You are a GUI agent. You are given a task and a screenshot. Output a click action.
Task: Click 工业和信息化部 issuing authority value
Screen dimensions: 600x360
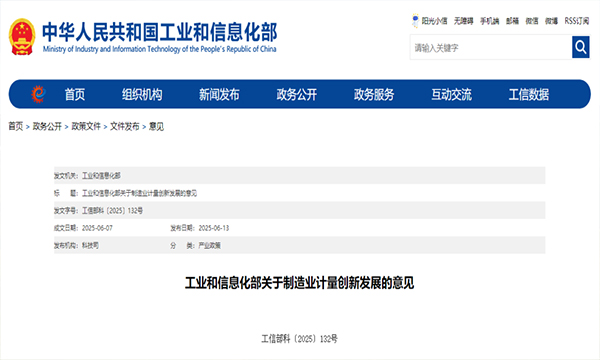101,176
